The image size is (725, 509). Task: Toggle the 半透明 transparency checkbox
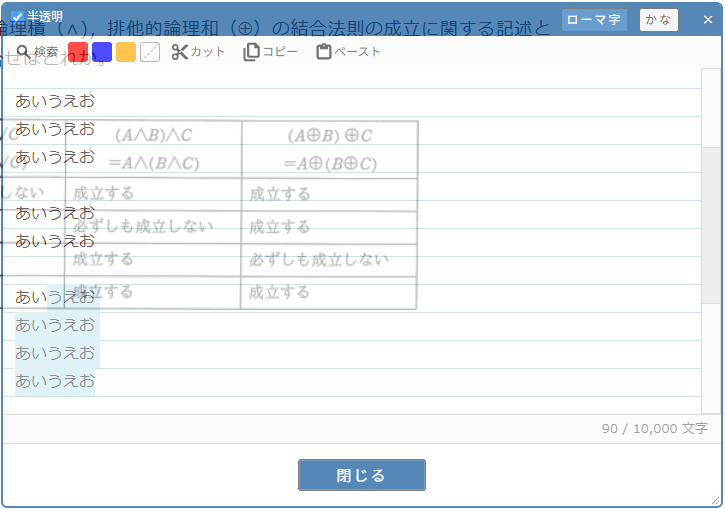(17, 18)
